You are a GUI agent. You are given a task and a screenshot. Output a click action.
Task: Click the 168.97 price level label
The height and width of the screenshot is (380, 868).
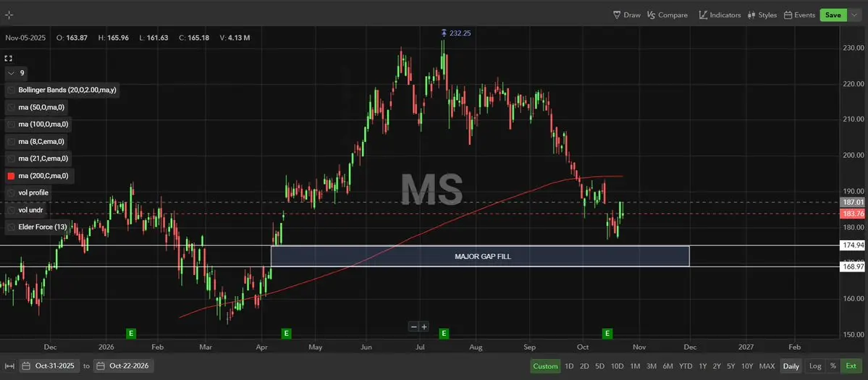(853, 266)
